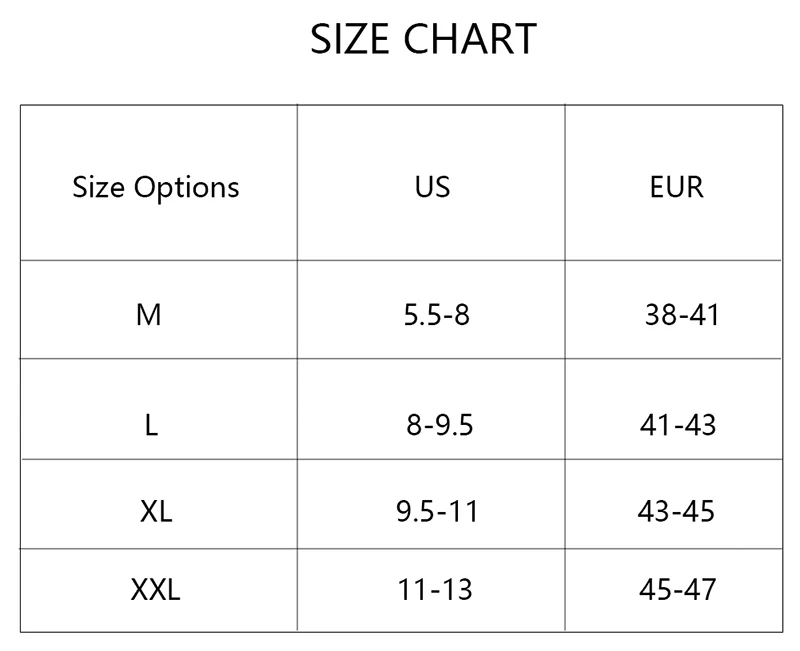Select the M size row label
This screenshot has width=800, height=651.
(x=159, y=310)
